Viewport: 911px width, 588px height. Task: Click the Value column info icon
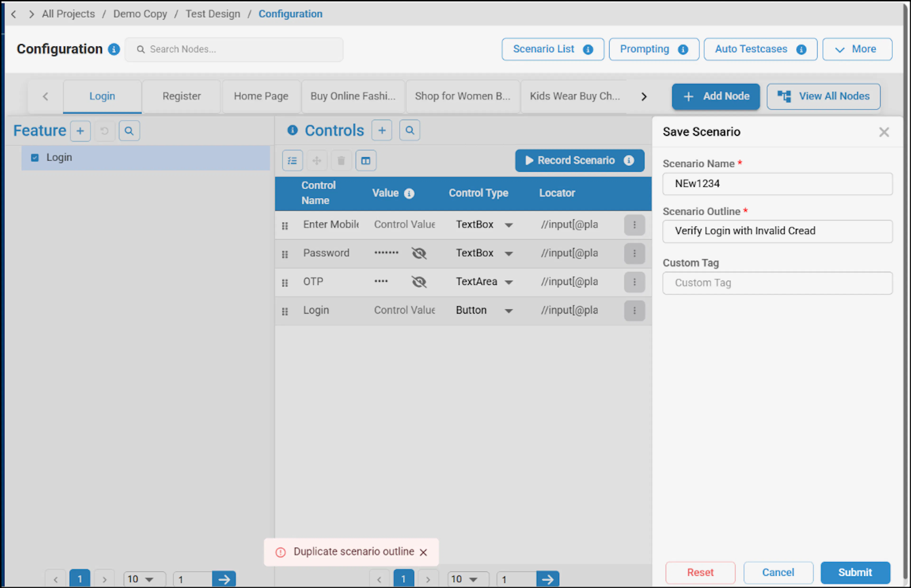409,194
